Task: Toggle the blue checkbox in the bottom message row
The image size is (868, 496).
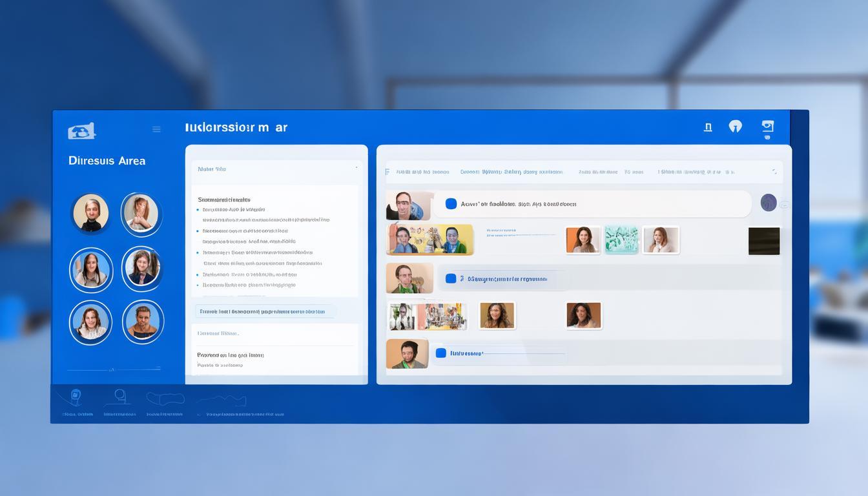Action: coord(441,353)
